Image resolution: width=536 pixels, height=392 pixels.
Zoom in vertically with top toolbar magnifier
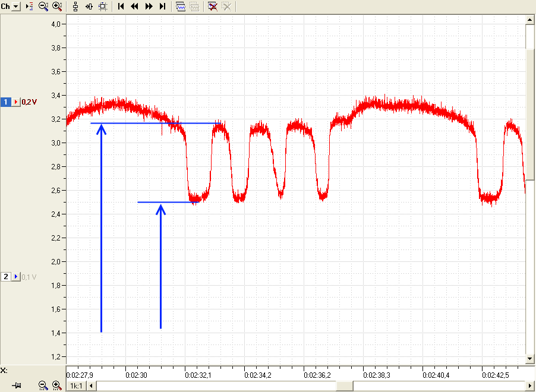point(57,6)
